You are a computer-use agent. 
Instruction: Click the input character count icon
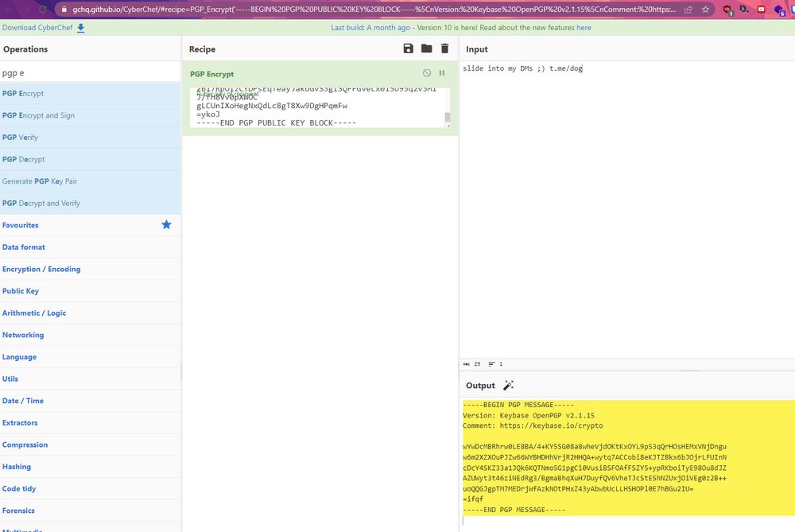tap(467, 364)
